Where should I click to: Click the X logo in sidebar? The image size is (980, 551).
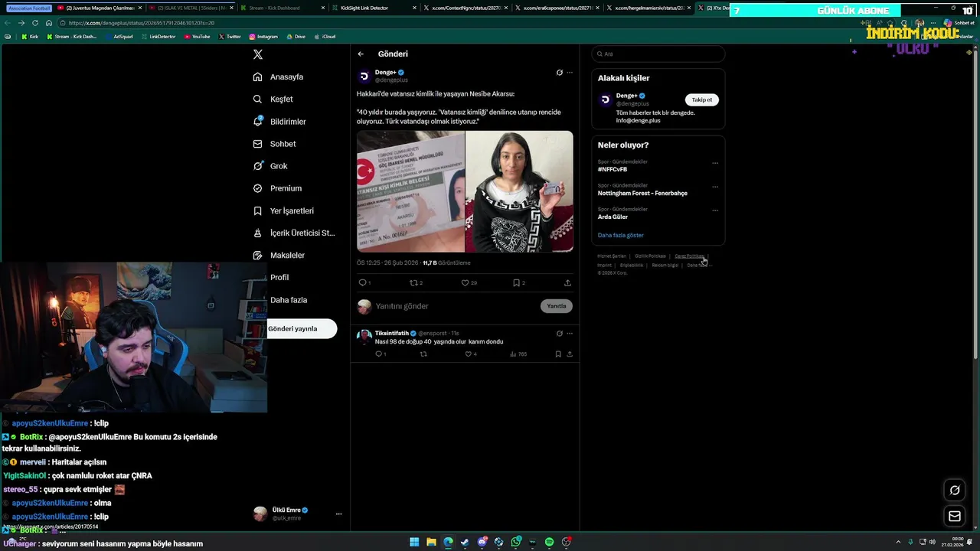coord(258,54)
